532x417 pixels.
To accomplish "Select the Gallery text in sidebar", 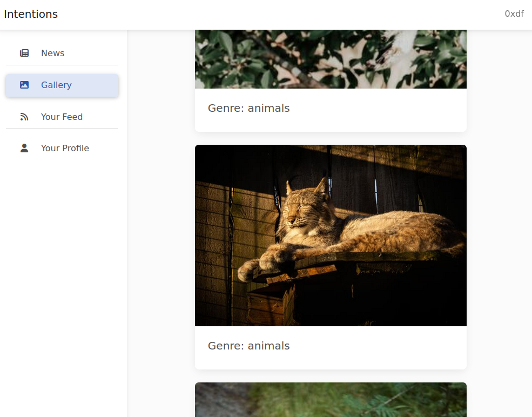I will (56, 85).
